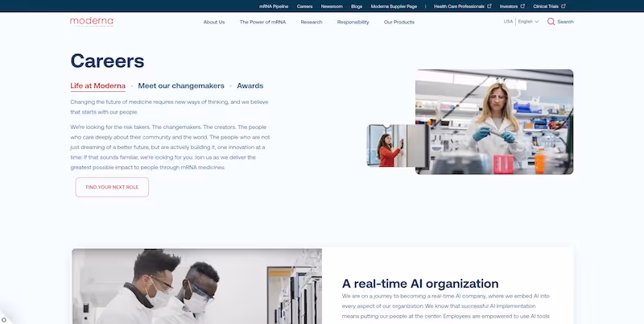The height and width of the screenshot is (324, 644).
Task: Click external-link icon beside Investors
Action: click(522, 6)
